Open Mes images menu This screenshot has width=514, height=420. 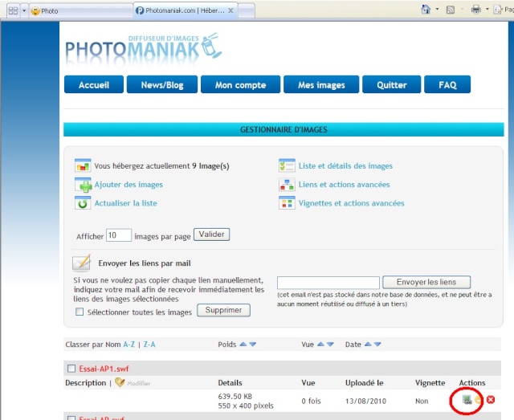tap(321, 84)
